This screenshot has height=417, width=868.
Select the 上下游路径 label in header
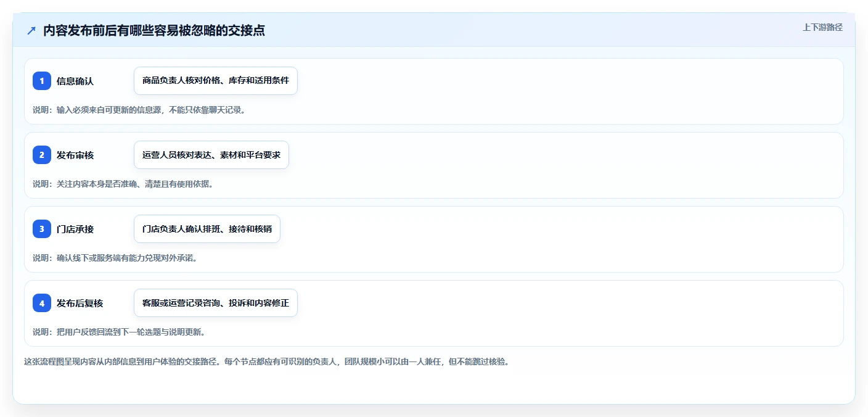822,27
